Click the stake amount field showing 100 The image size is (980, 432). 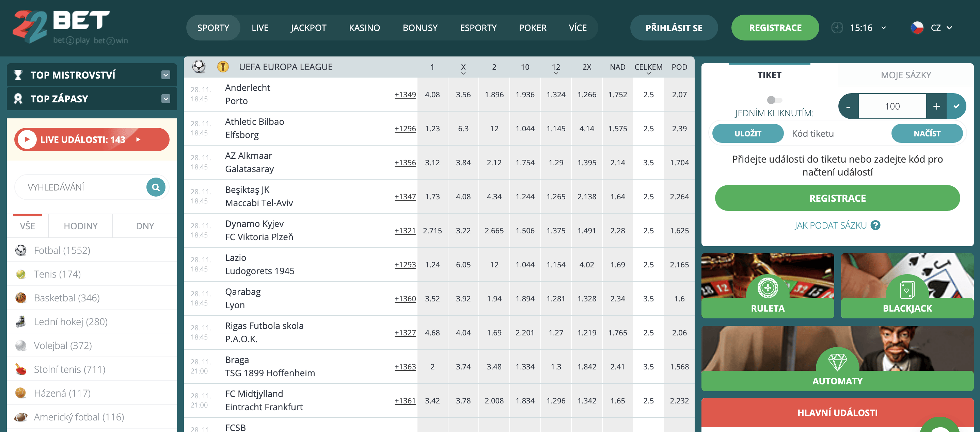(x=892, y=106)
